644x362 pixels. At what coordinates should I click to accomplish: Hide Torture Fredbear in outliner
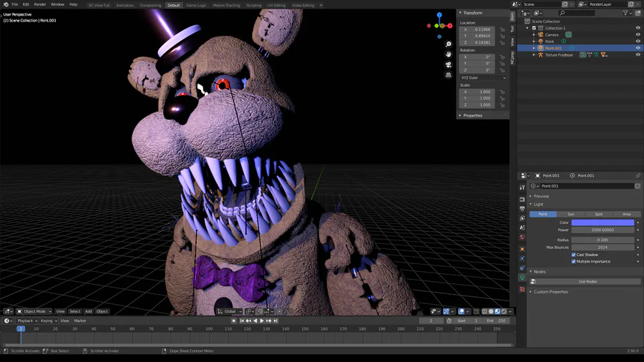[x=638, y=54]
